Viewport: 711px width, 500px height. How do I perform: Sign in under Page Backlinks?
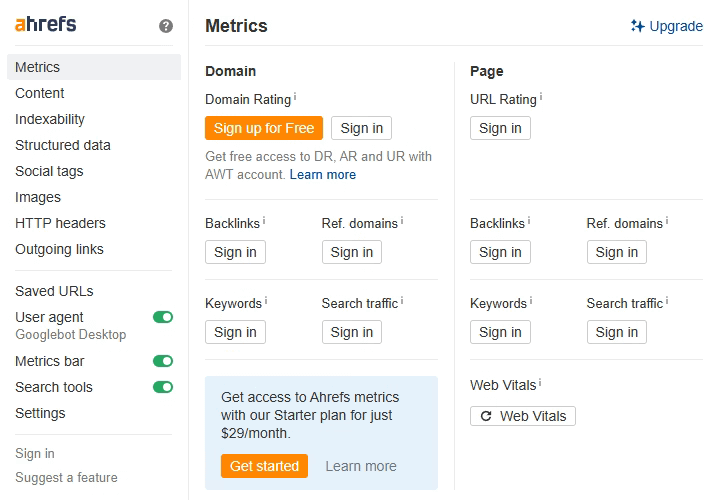(x=500, y=252)
